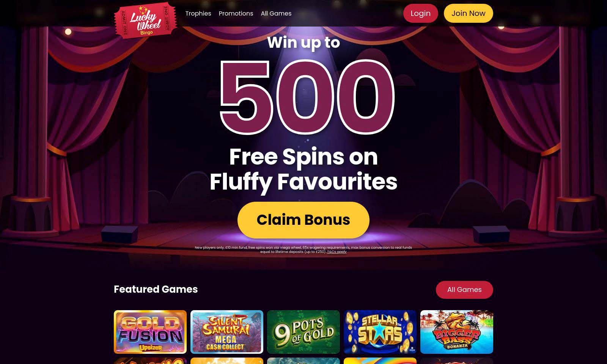Open the Bigger Bass Bonanza game tile

click(456, 332)
